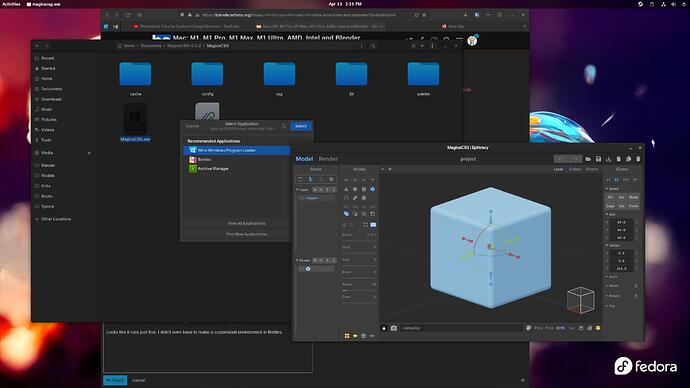Toggle Pers perspective view mode
The width and height of the screenshot is (690, 388).
coord(538,328)
